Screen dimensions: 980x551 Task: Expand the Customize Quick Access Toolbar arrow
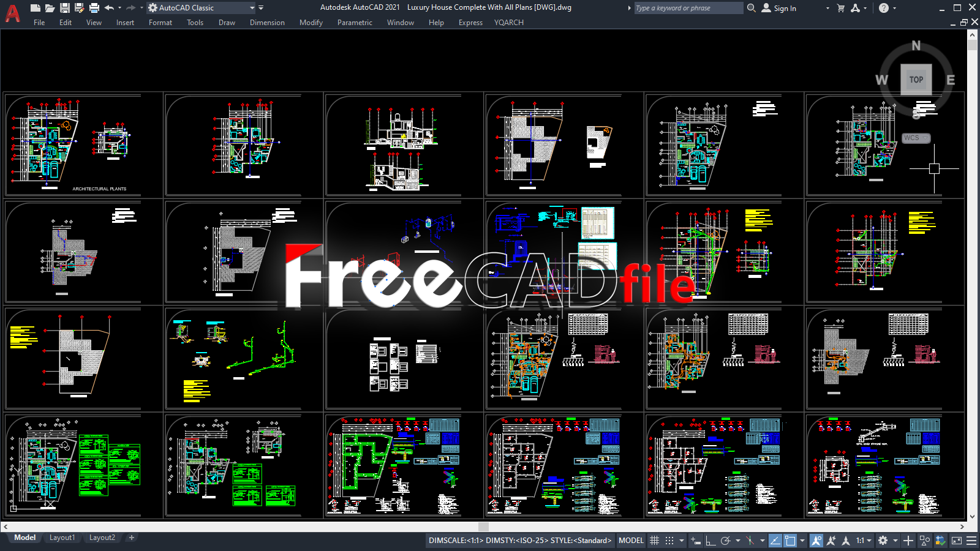(261, 8)
